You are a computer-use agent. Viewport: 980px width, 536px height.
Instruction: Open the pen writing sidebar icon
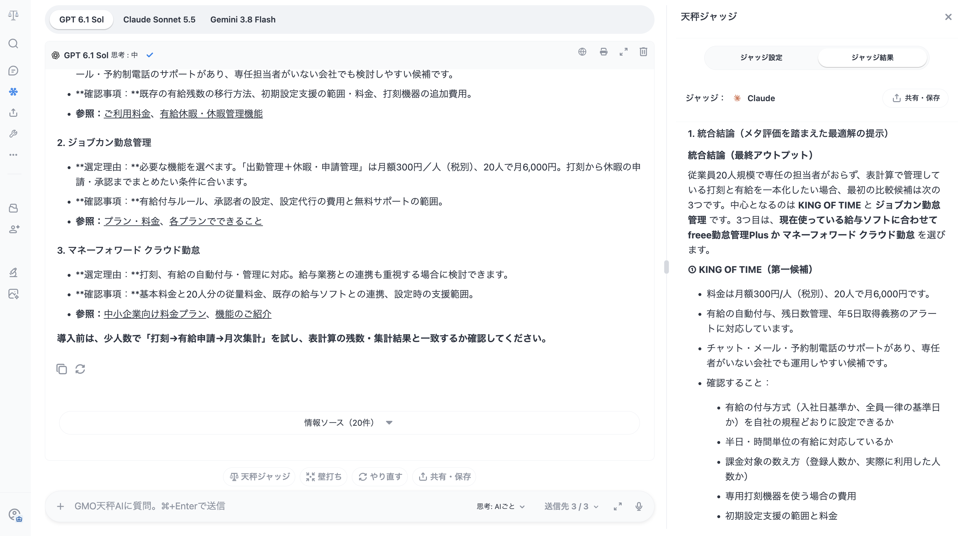[13, 272]
